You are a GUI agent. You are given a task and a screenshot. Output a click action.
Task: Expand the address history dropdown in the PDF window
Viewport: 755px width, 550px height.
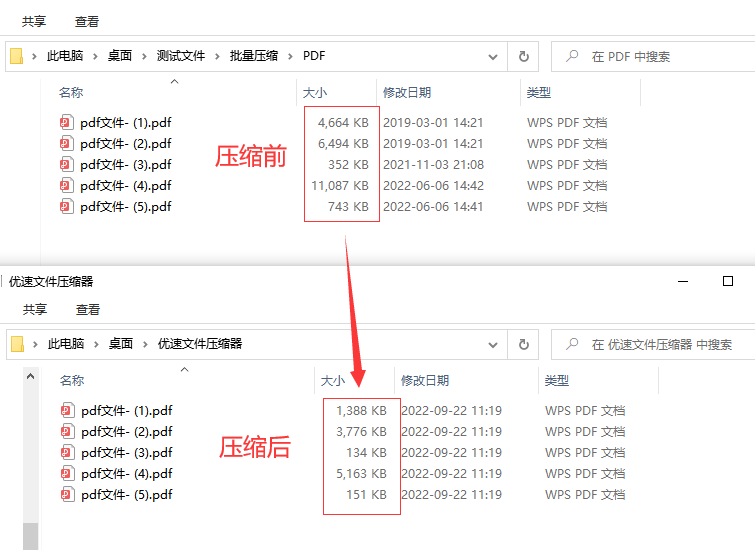(x=493, y=57)
